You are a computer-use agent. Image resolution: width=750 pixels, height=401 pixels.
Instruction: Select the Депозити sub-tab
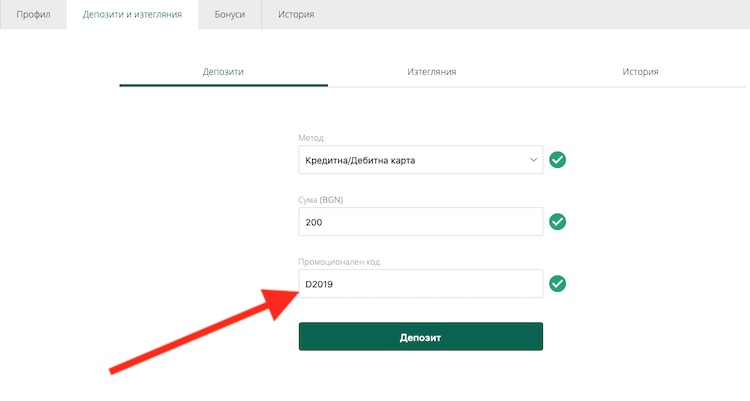coord(223,72)
